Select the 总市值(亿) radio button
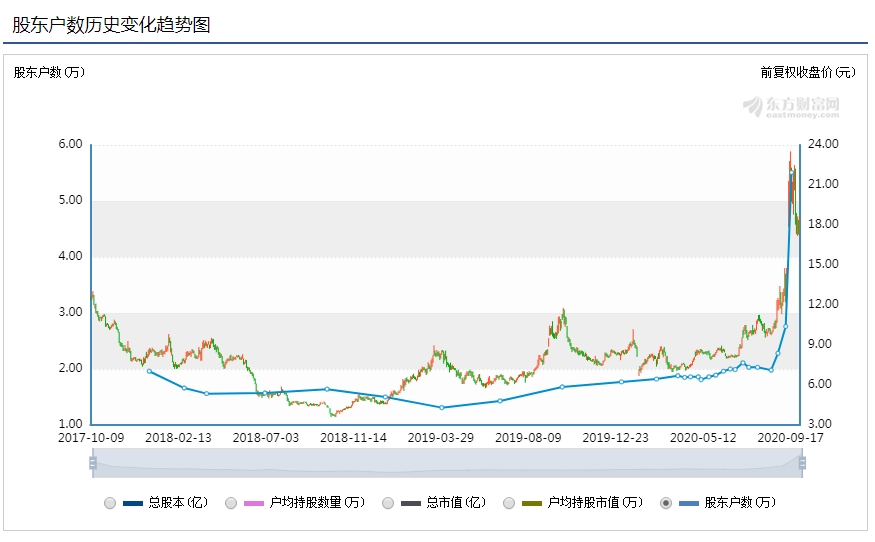This screenshot has width=875, height=542. 388,503
